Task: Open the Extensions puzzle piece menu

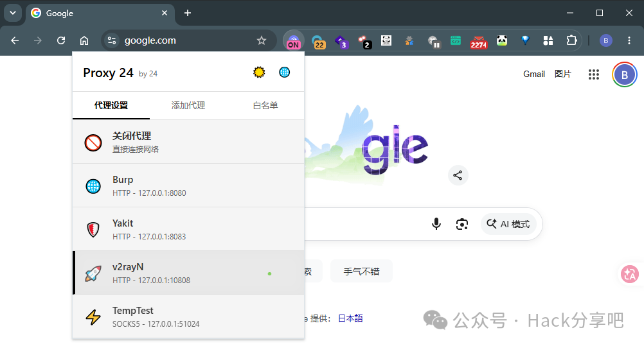Action: click(571, 40)
